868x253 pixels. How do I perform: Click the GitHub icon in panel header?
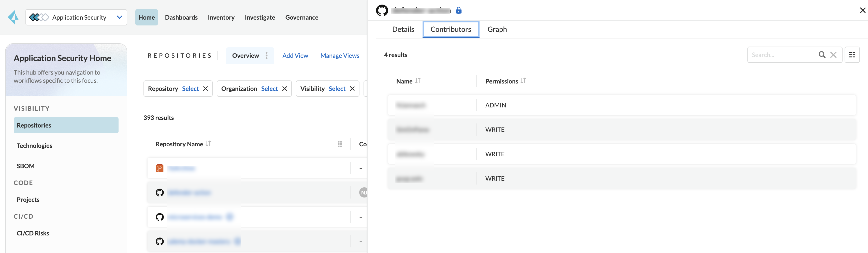[382, 10]
